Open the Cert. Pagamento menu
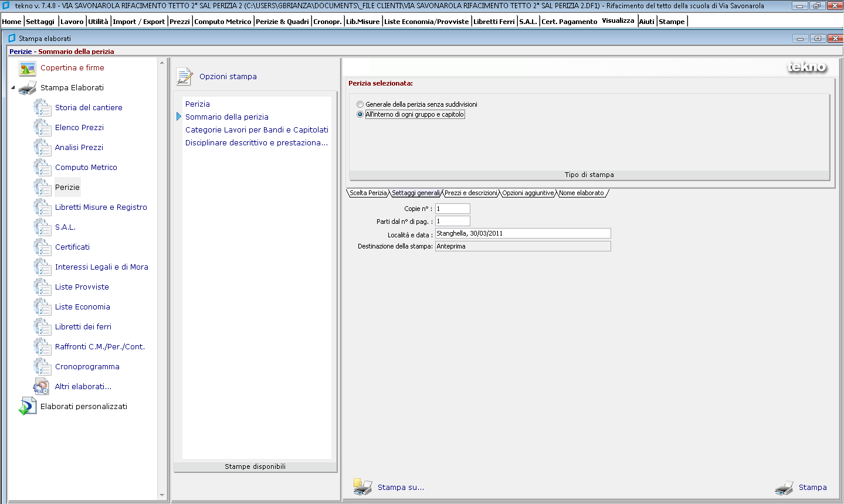This screenshot has height=504, width=844. coord(569,22)
